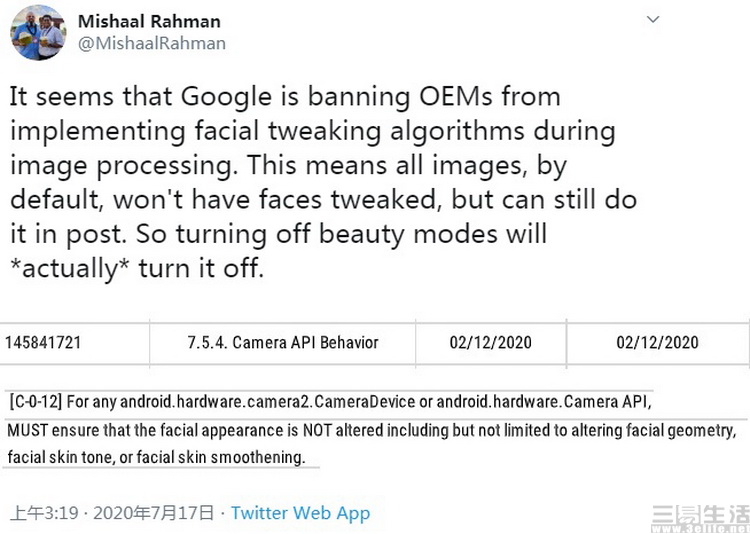The image size is (750, 534).
Task: Open the Twitter Web App source link
Action: (300, 513)
